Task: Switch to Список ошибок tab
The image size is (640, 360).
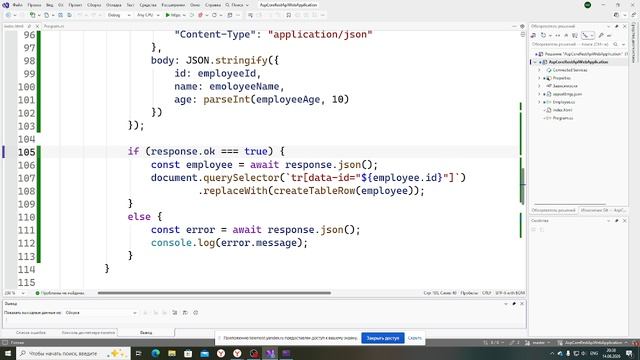Action: tap(31, 333)
